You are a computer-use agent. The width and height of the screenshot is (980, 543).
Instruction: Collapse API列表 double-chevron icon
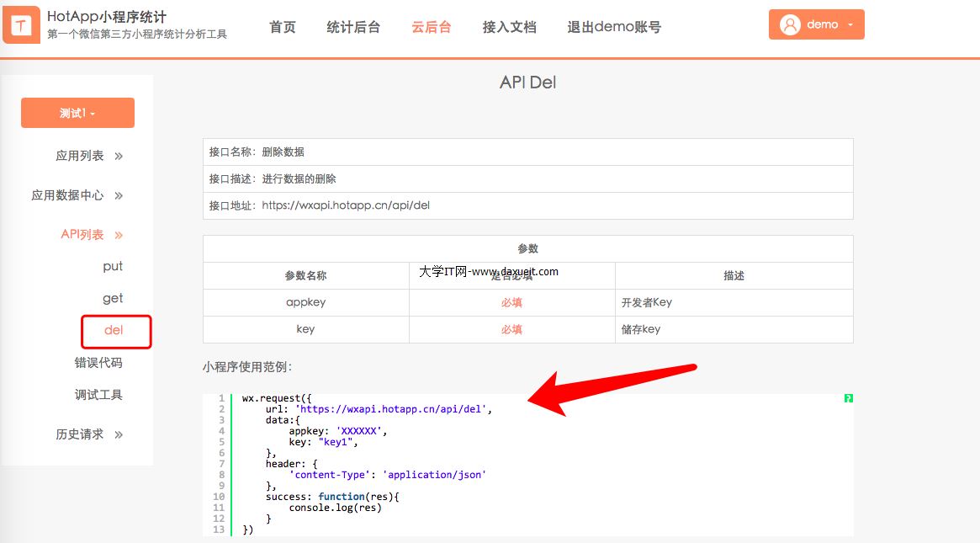[x=119, y=235]
